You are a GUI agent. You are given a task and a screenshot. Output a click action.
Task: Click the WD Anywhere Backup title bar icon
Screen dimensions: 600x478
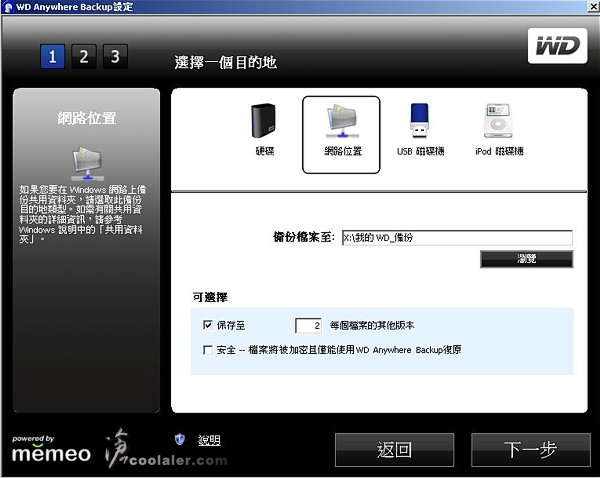tap(8, 7)
